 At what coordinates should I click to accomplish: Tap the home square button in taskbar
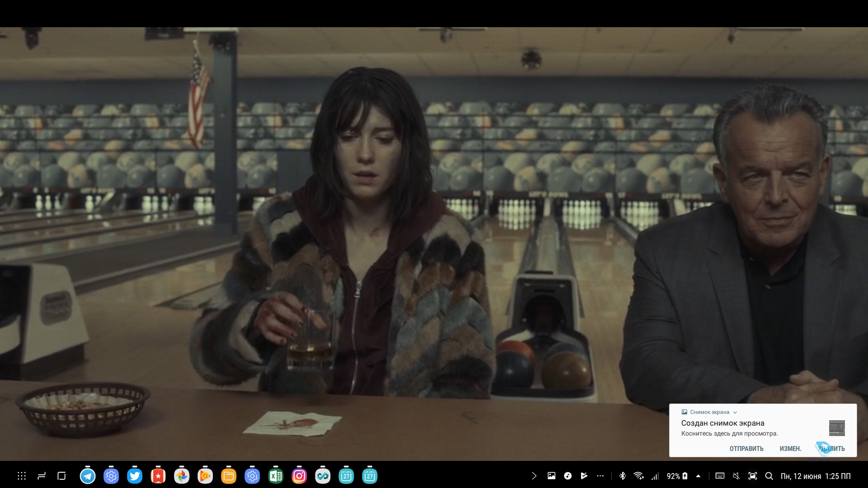click(x=62, y=476)
